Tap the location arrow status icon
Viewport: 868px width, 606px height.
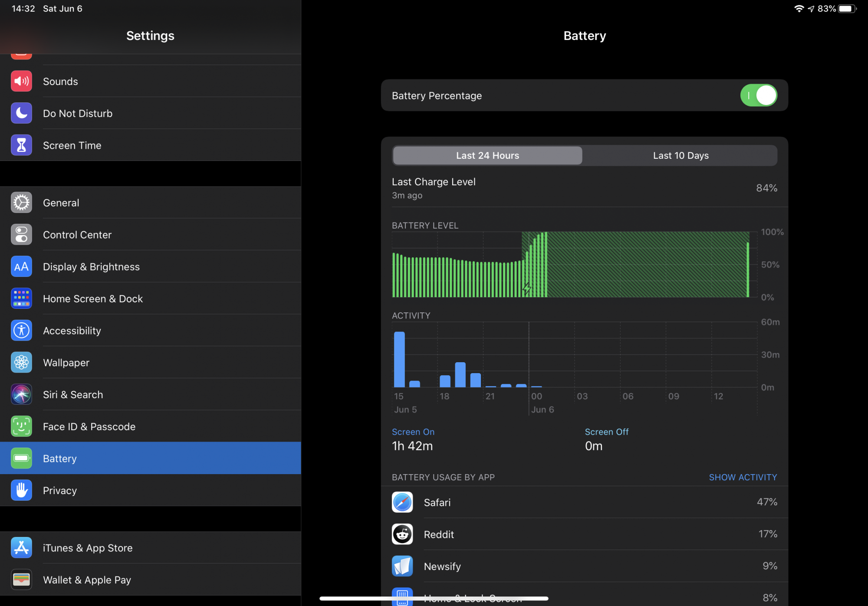[x=811, y=9]
